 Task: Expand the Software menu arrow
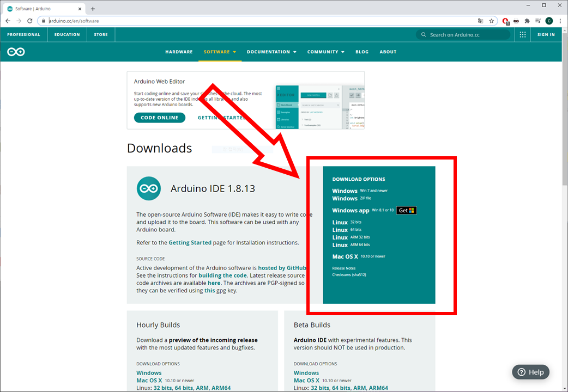pyautogui.click(x=234, y=52)
